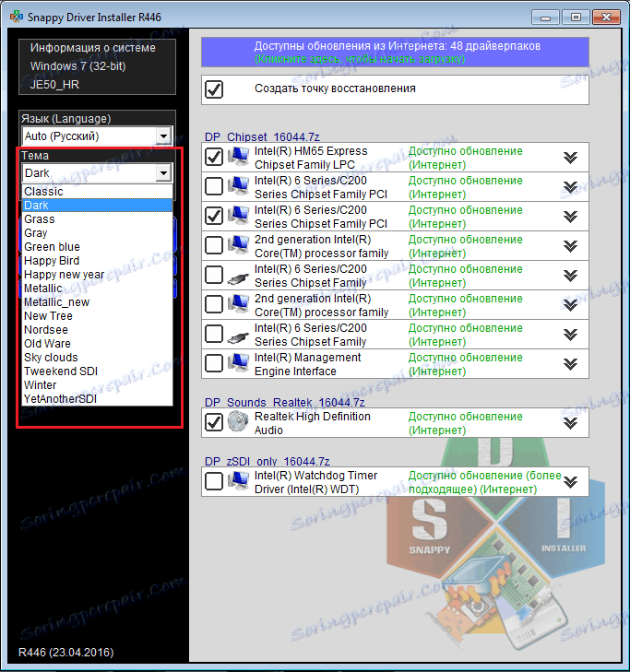Click the Windows 7 (32-bit) system text
Viewport: 630px width, 672px height.
[78, 66]
